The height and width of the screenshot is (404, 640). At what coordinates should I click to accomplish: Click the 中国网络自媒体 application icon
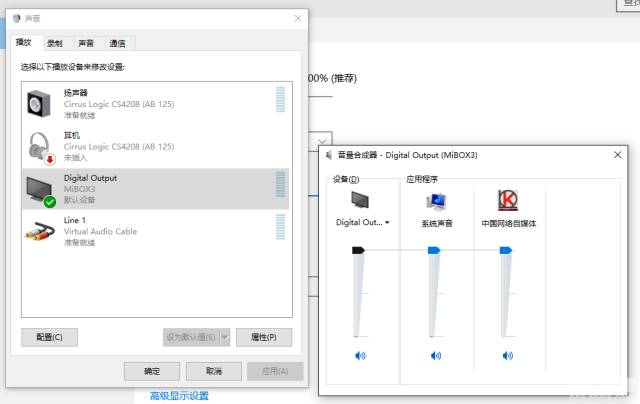508,200
